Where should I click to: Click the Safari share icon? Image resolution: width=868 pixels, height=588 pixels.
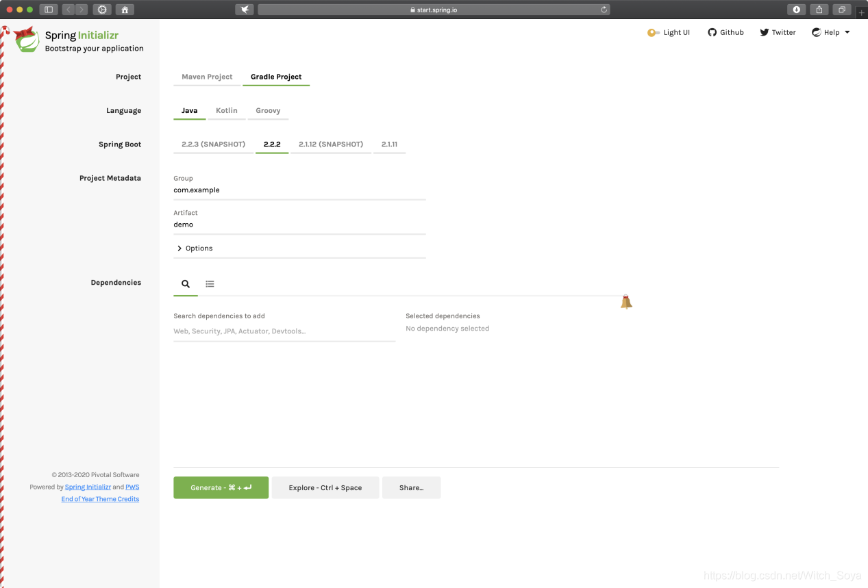point(819,10)
